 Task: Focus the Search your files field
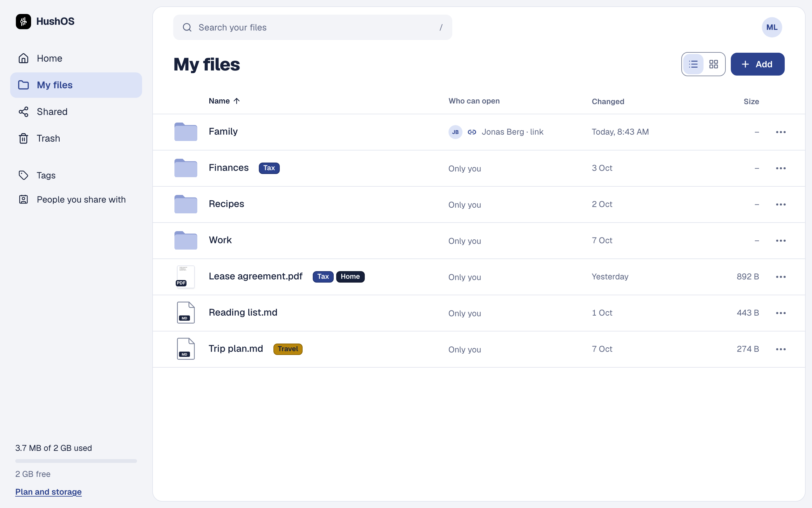(x=312, y=28)
